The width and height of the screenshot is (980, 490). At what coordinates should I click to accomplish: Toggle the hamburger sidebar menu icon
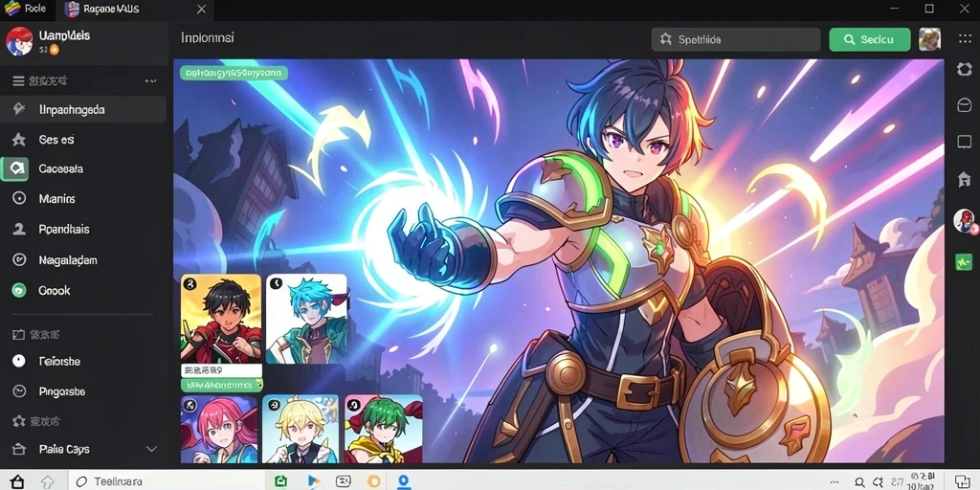coord(19,81)
